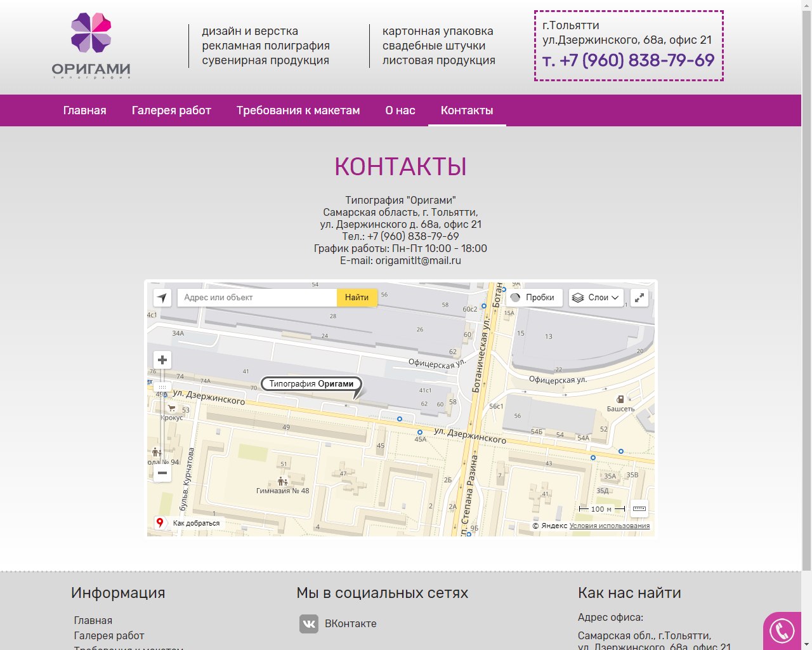Click footer Галерея работ link
This screenshot has height=650, width=812.
tap(109, 635)
